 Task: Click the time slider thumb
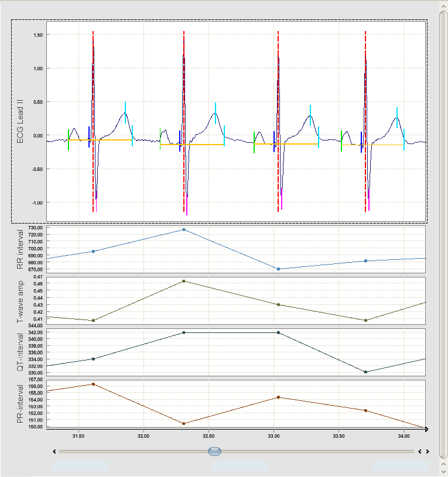(x=215, y=451)
